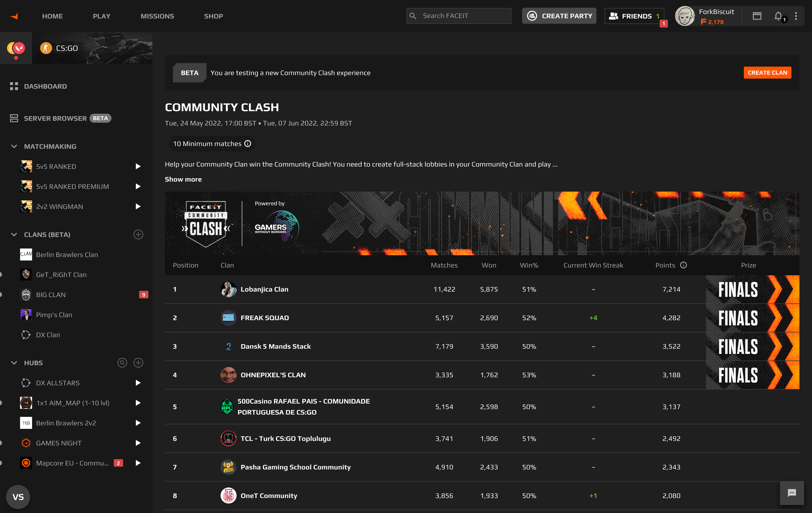Click the Search FACEIT input field
Image resolution: width=812 pixels, height=513 pixels.
point(458,16)
